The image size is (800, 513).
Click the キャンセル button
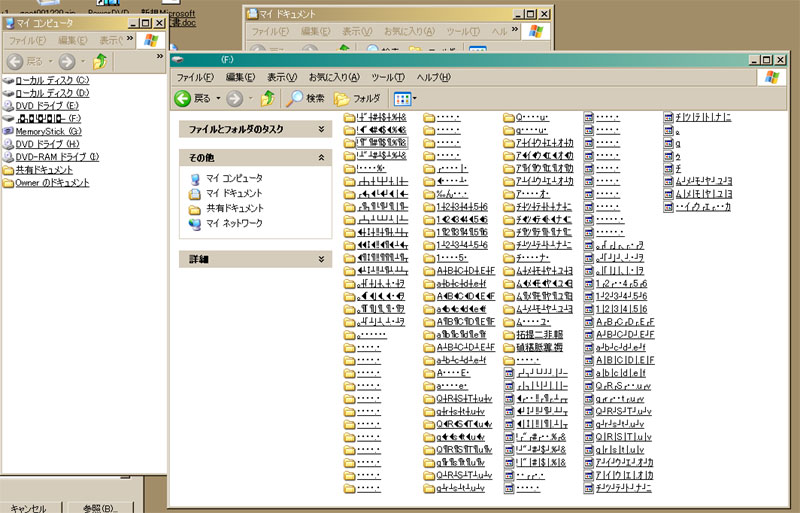[x=29, y=508]
